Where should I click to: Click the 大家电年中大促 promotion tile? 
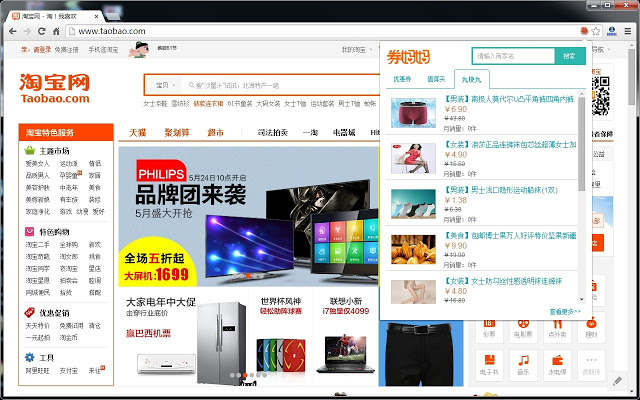tap(183, 337)
